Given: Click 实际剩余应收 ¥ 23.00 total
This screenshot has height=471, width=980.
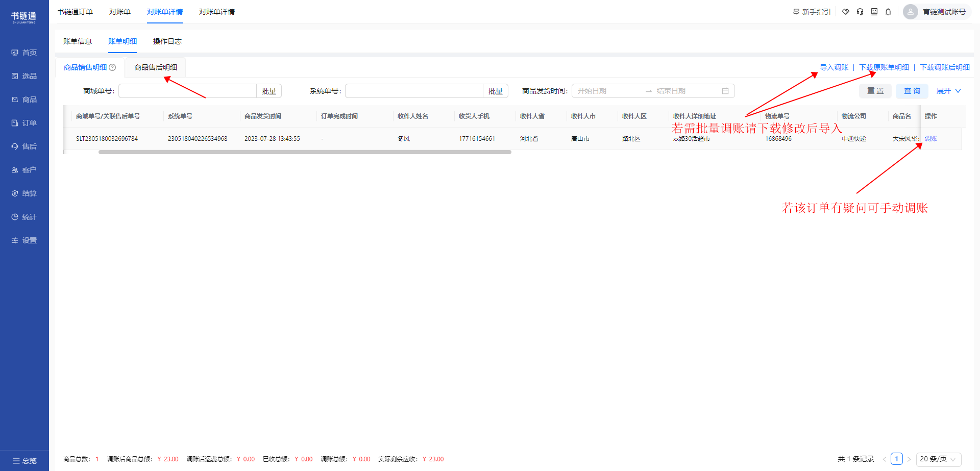Looking at the screenshot, I should click(x=411, y=459).
